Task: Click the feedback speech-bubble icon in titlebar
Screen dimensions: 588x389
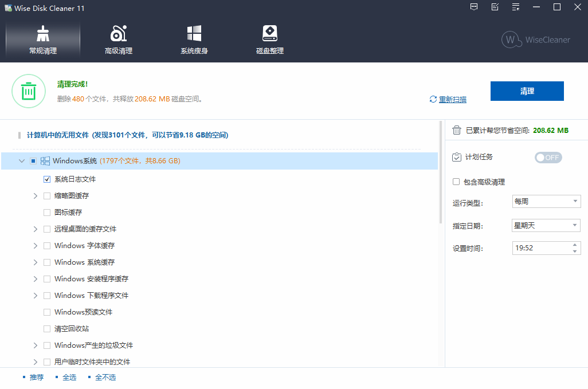Action: click(474, 7)
